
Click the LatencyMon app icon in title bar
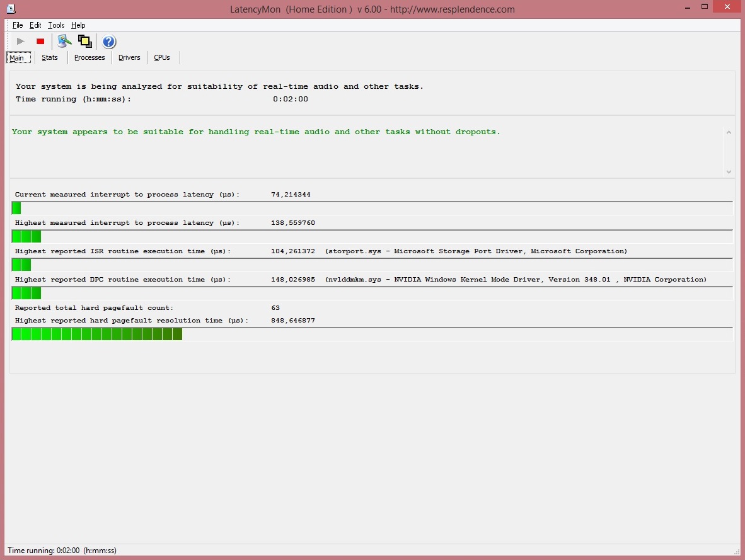tap(11, 9)
